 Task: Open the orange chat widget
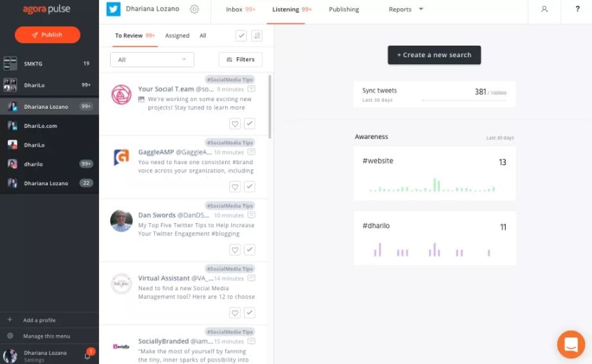pos(571,345)
